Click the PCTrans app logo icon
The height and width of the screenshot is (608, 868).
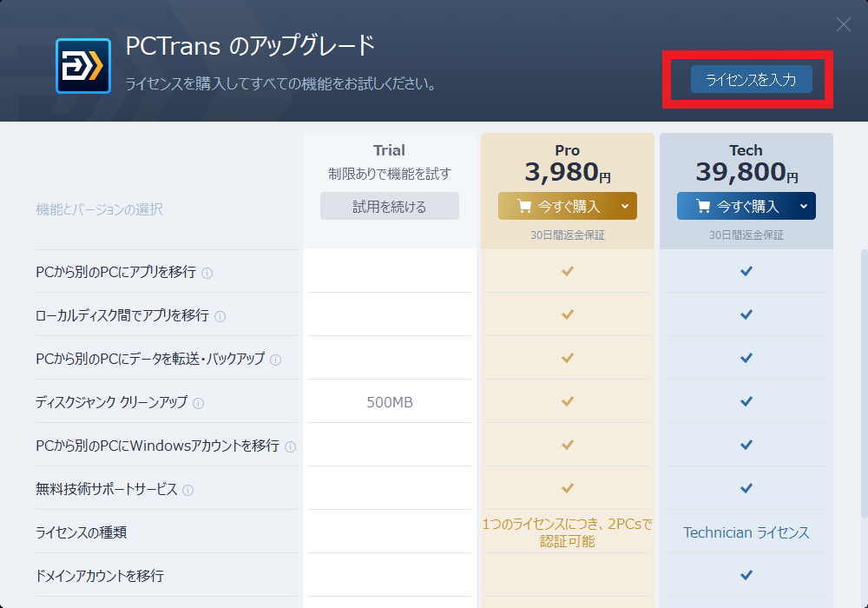point(83,66)
